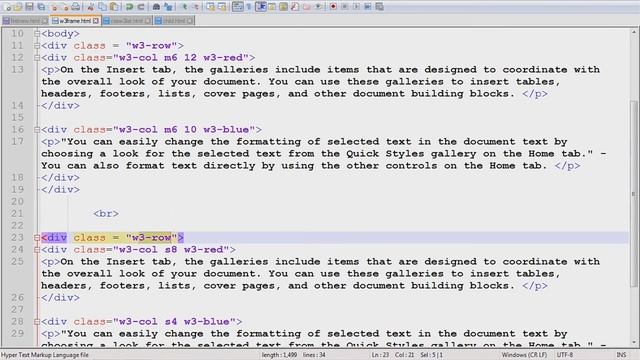Image resolution: width=640 pixels, height=360 pixels.
Task: Click the Folder as Workspace icon
Action: tap(306, 7)
